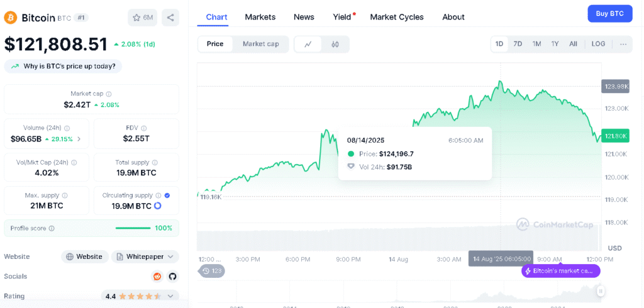Expand the Whitepaper dropdown
Viewport: 644px width, 308px height.
click(x=145, y=256)
